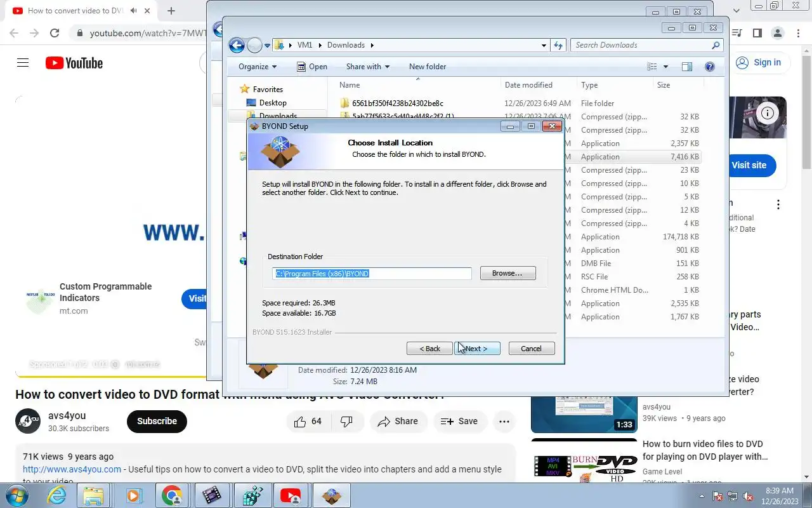The image size is (812, 508).
Task: Edit the Destination Folder path field
Action: coord(372,273)
